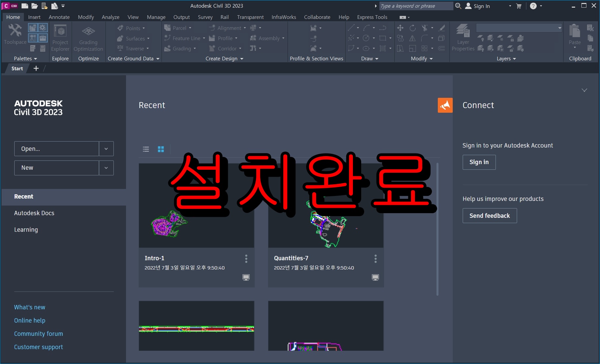The image size is (600, 364).
Task: Click the Copy objects icon in Modify panel
Action: point(400,38)
